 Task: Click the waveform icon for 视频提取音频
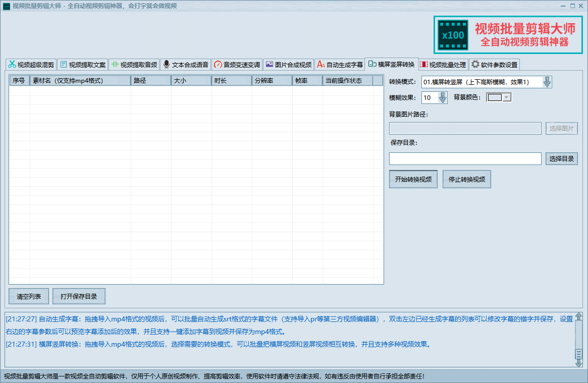pyautogui.click(x=115, y=65)
